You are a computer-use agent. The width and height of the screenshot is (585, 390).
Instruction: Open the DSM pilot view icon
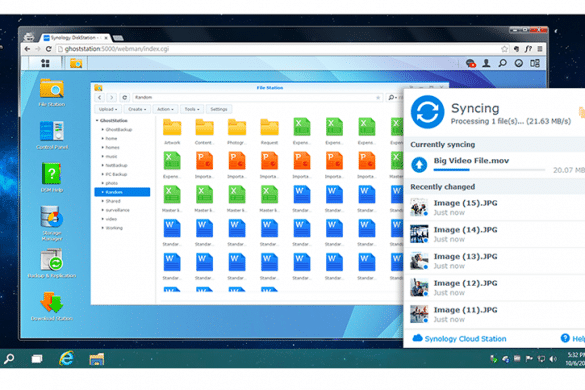tap(535, 63)
